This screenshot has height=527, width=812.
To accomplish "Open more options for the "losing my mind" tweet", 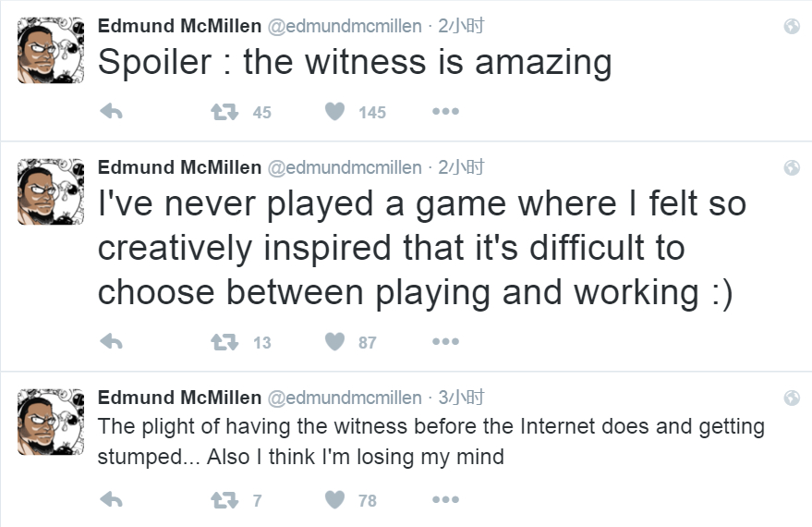I will click(x=445, y=500).
